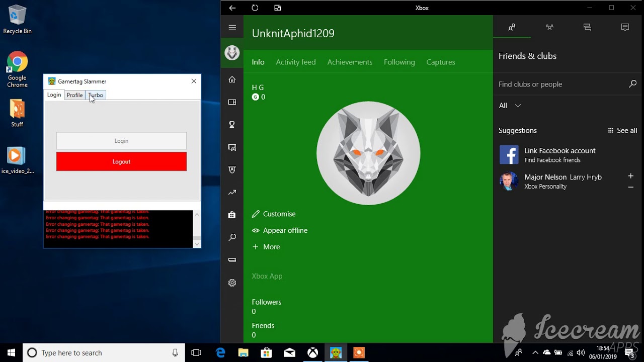The width and height of the screenshot is (644, 362).
Task: Open My games icon in Xbox sidebar
Action: (232, 102)
